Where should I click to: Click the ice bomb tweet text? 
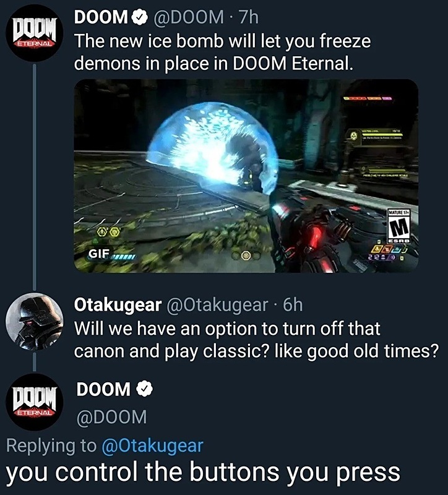point(222,52)
